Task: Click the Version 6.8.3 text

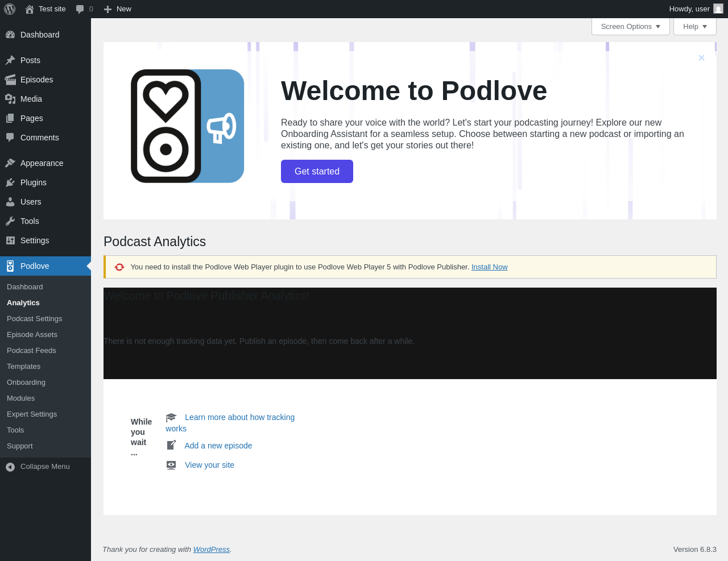Action: click(x=695, y=550)
